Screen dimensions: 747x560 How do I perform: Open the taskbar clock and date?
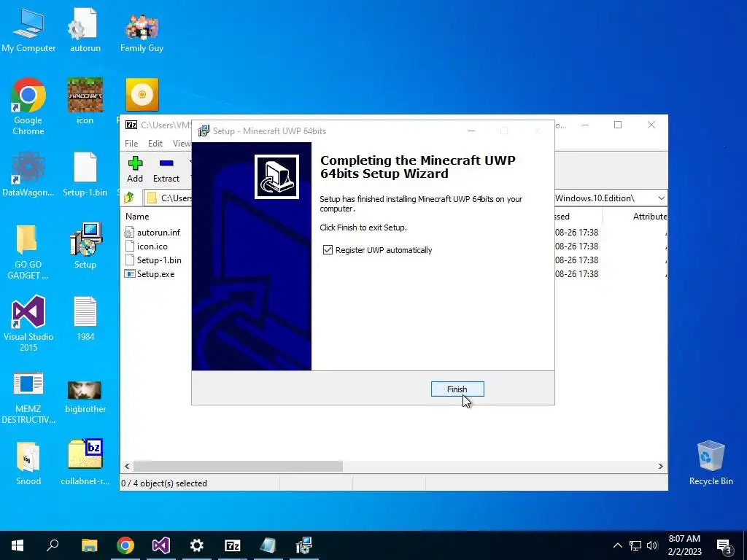tap(684, 545)
